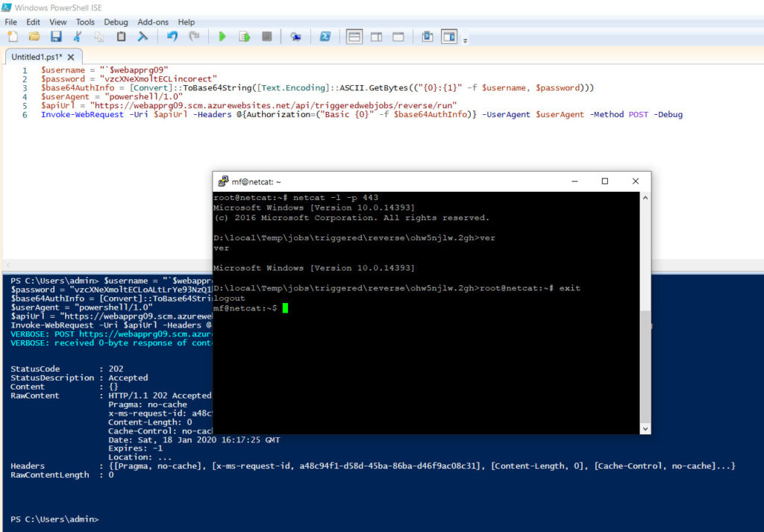Click the terminal scrollbar down arrow

[x=645, y=429]
